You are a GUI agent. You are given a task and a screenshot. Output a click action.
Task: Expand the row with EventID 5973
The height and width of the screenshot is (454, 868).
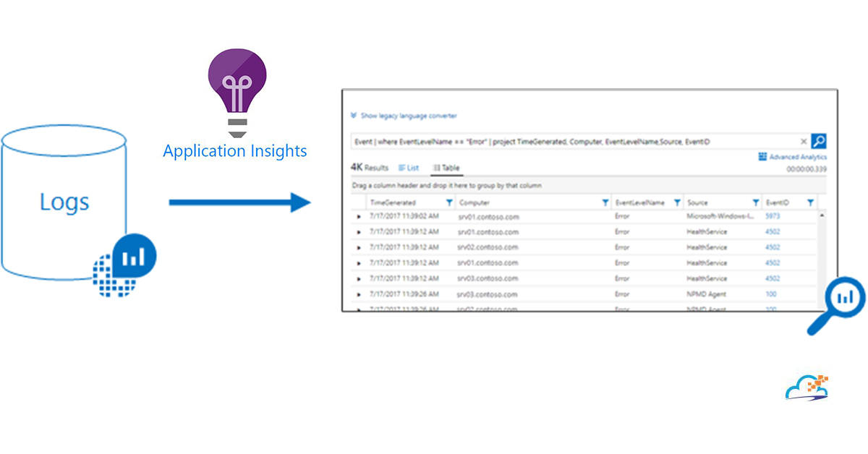[359, 216]
